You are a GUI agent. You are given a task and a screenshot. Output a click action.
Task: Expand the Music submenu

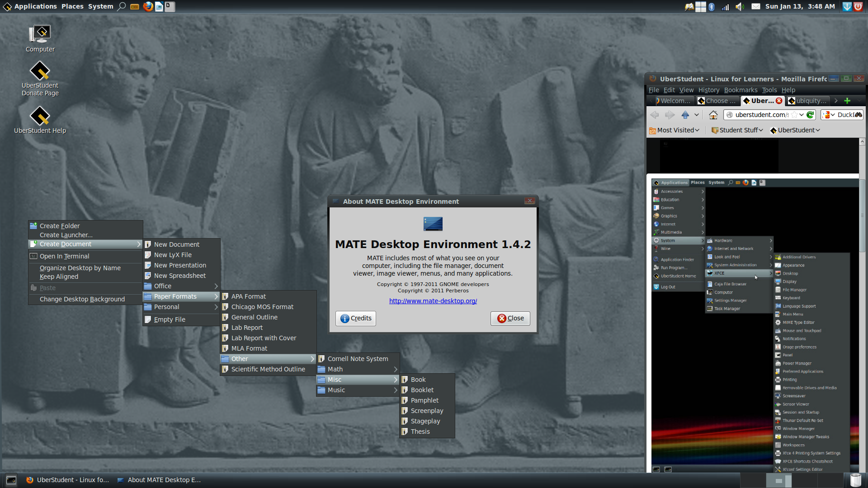click(358, 390)
